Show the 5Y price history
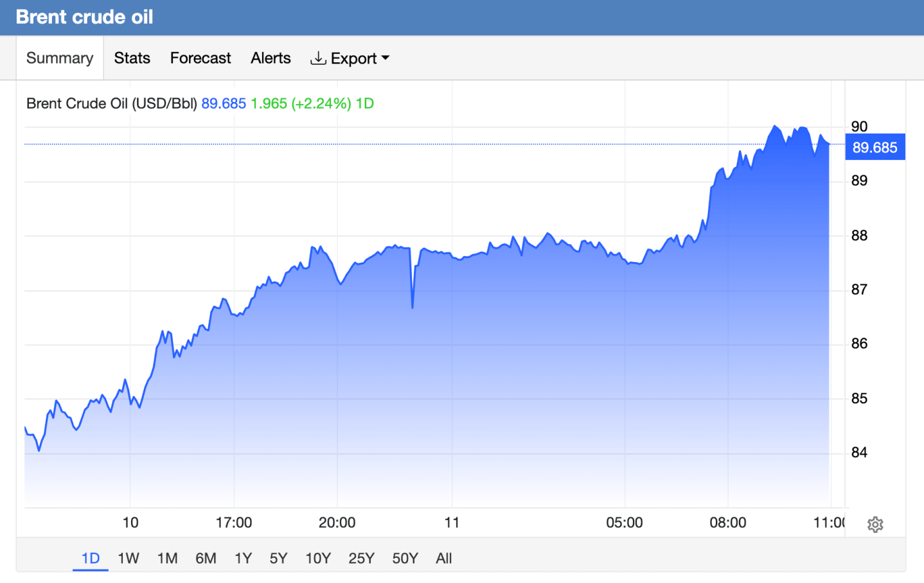This screenshot has height=583, width=924. (x=278, y=558)
